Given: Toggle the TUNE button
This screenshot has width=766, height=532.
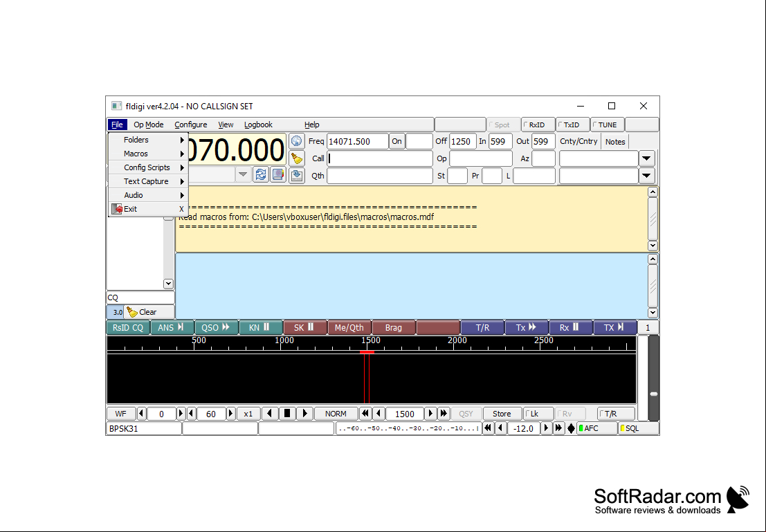Looking at the screenshot, I should point(608,125).
